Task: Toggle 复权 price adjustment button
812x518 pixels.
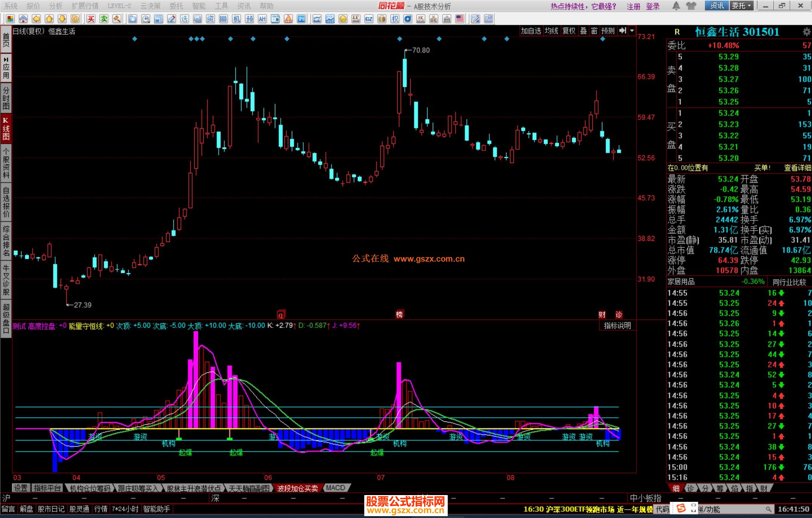Action: coord(569,31)
